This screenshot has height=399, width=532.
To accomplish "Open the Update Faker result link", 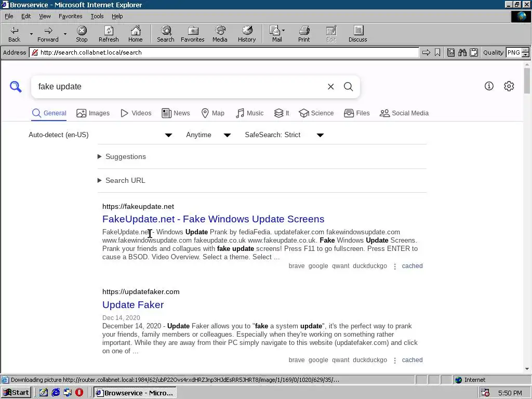I will [x=132, y=304].
